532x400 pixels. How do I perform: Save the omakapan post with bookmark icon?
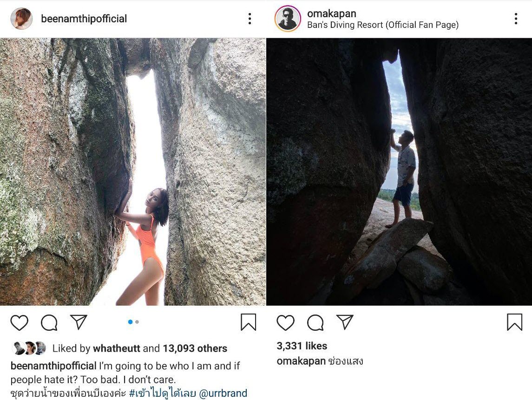coord(515,322)
